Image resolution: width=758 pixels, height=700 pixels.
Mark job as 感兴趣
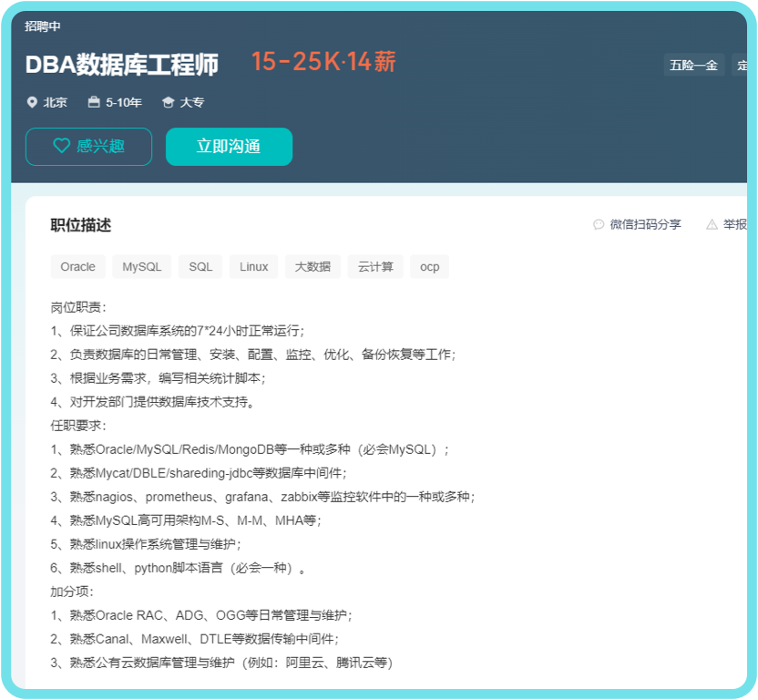coord(88,146)
